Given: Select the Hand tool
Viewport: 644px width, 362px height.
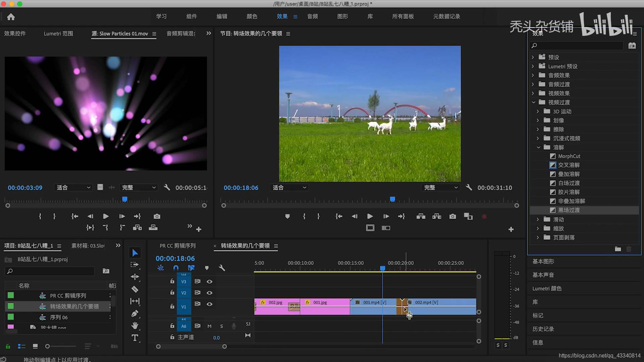Looking at the screenshot, I should click(135, 325).
